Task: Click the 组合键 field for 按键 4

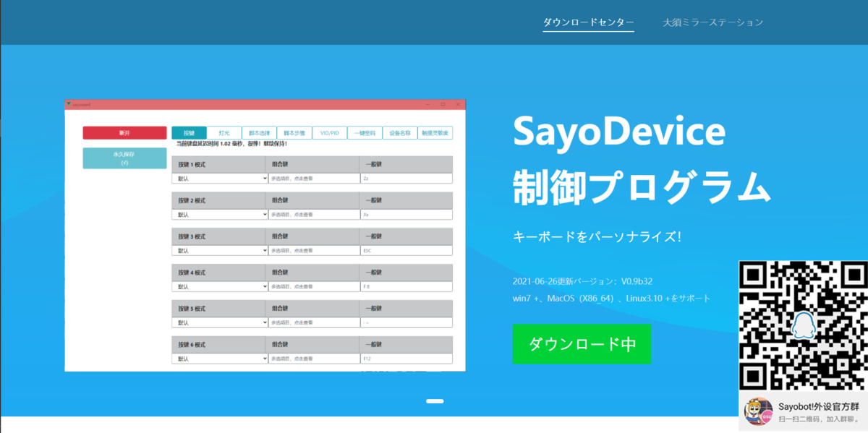Action: click(x=313, y=286)
